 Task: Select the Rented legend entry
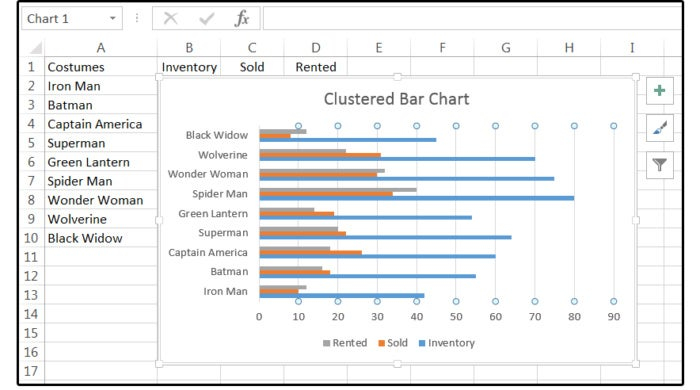pos(345,343)
